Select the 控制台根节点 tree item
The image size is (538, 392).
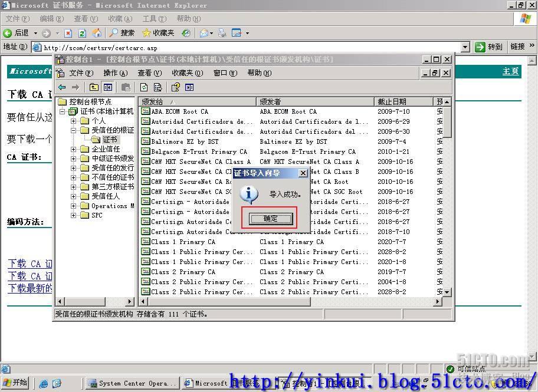coord(90,101)
